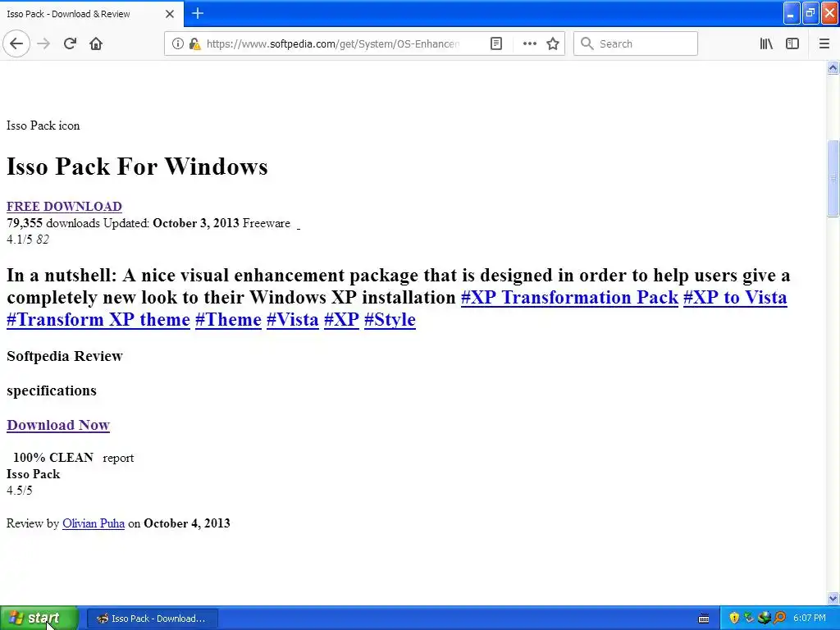Click the report text next to 100% CLEAN
The width and height of the screenshot is (840, 630).
click(118, 458)
